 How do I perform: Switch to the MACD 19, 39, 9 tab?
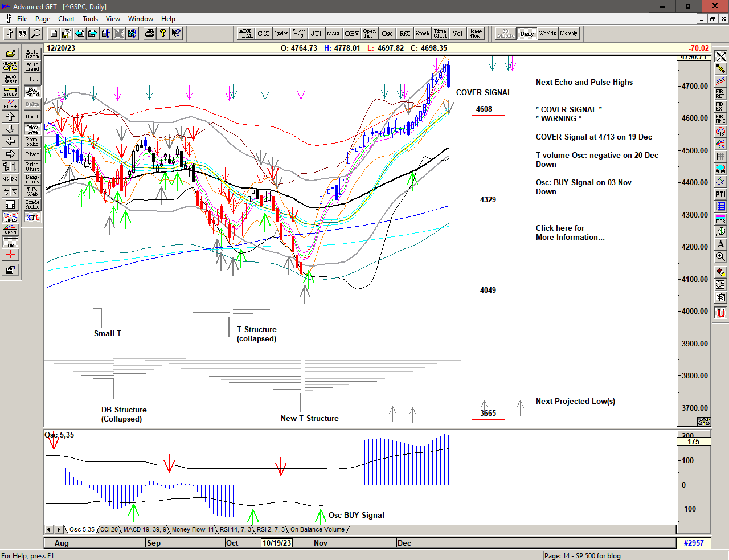pyautogui.click(x=145, y=530)
